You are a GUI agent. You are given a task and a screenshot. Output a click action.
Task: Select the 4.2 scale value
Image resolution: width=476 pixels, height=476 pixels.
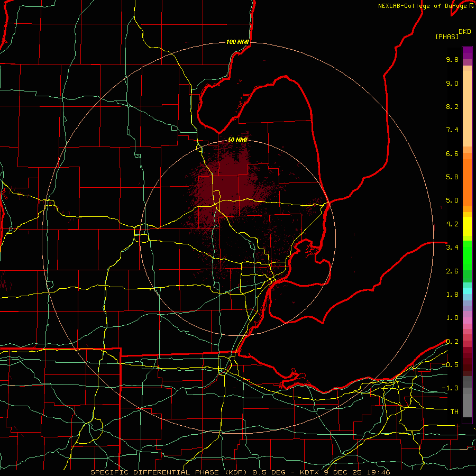(x=452, y=224)
